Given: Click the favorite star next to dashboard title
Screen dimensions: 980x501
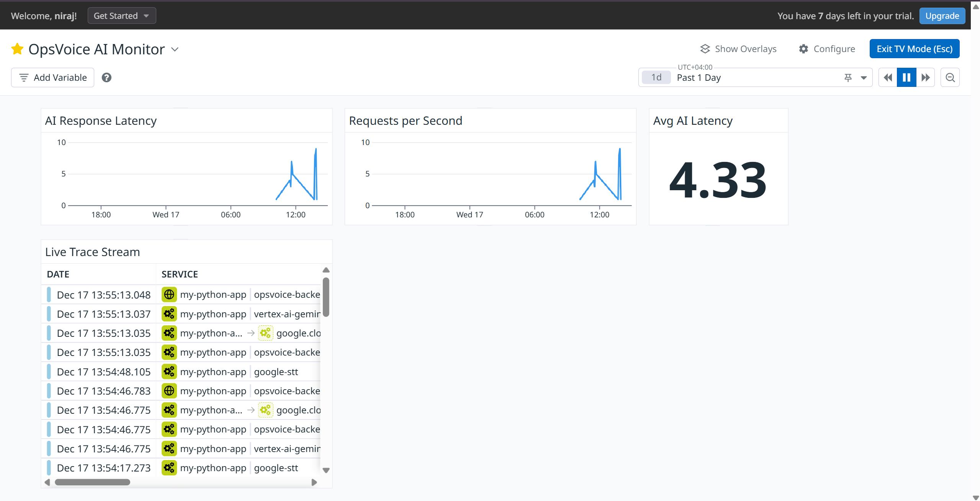Looking at the screenshot, I should pos(17,49).
